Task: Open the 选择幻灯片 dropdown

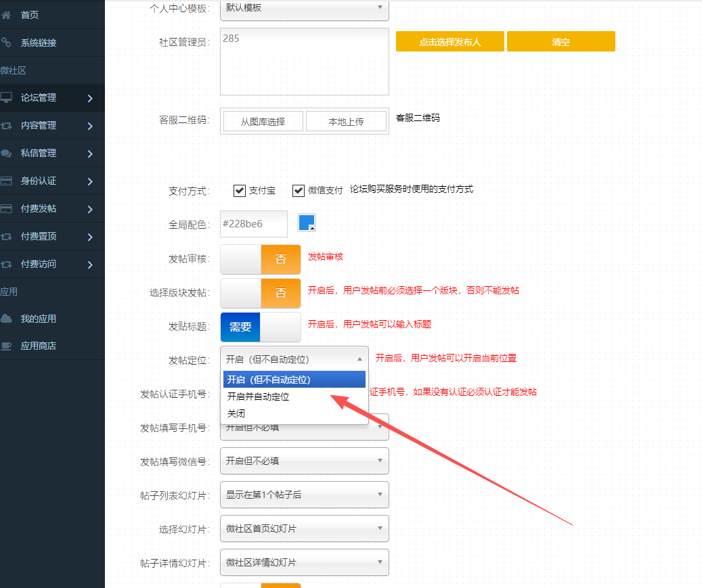Action: point(305,528)
